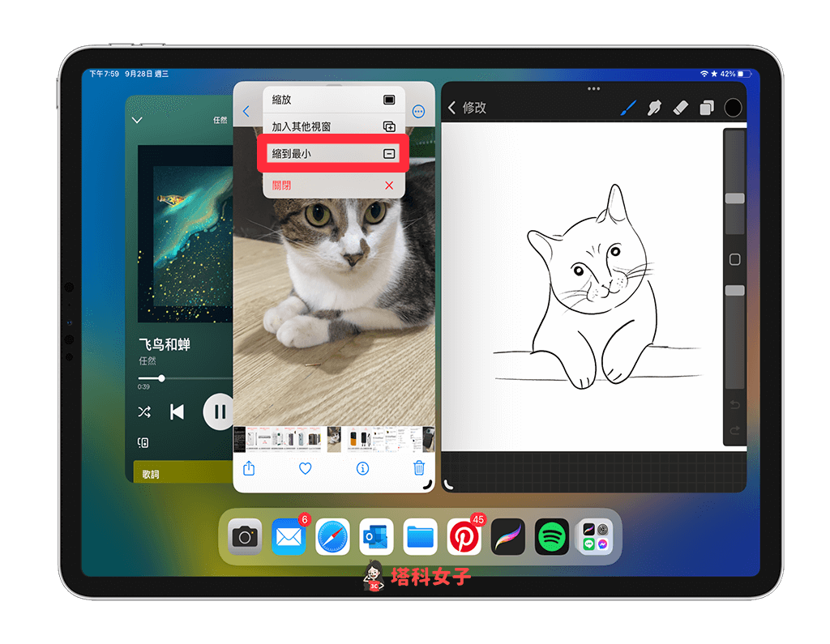Open the photo info button

(x=362, y=467)
